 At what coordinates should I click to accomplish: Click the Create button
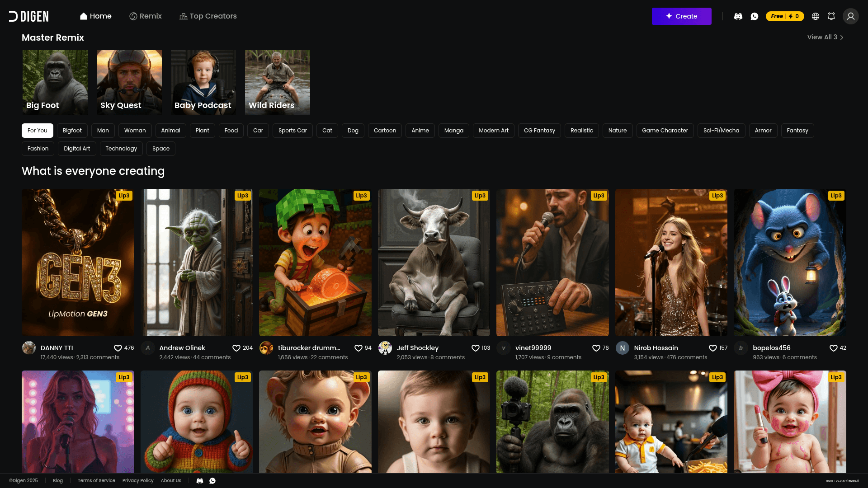point(681,16)
